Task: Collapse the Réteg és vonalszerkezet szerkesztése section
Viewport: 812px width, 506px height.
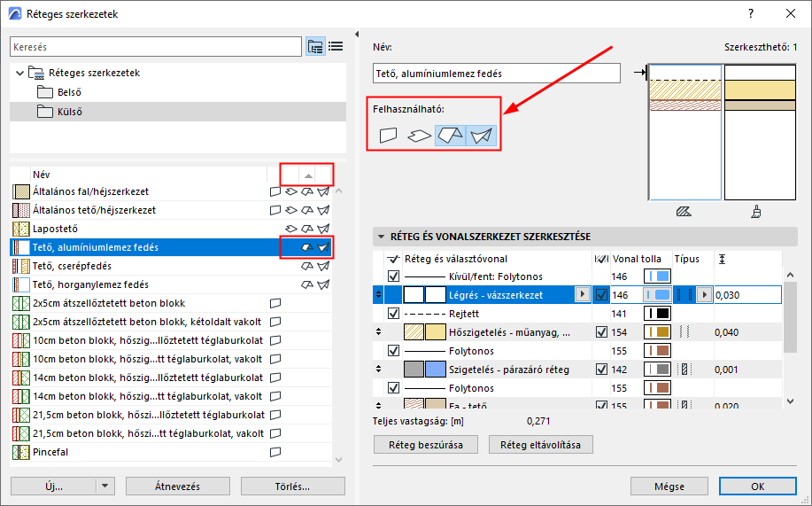Action: click(x=381, y=237)
